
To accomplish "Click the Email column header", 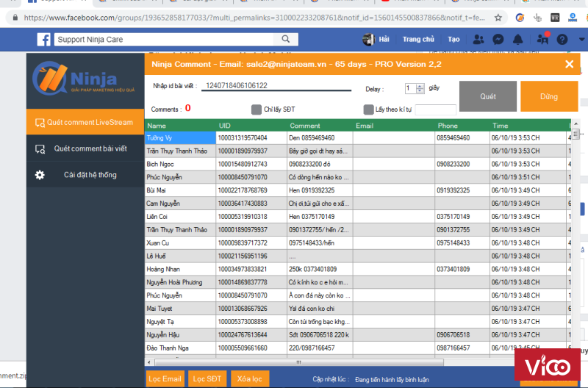I will pyautogui.click(x=394, y=126).
